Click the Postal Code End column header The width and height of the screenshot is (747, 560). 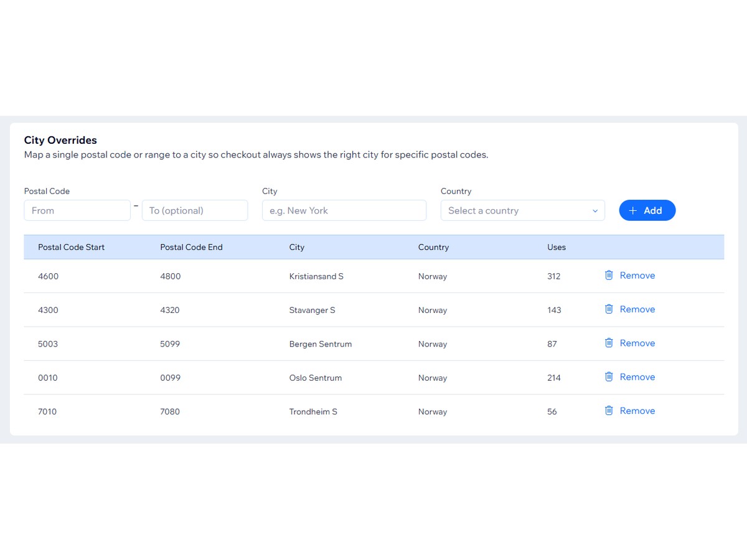(x=191, y=247)
